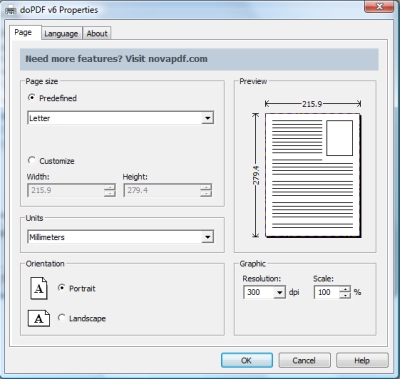Increase Height with the up spinner
The width and height of the screenshot is (400, 379).
[x=206, y=187]
